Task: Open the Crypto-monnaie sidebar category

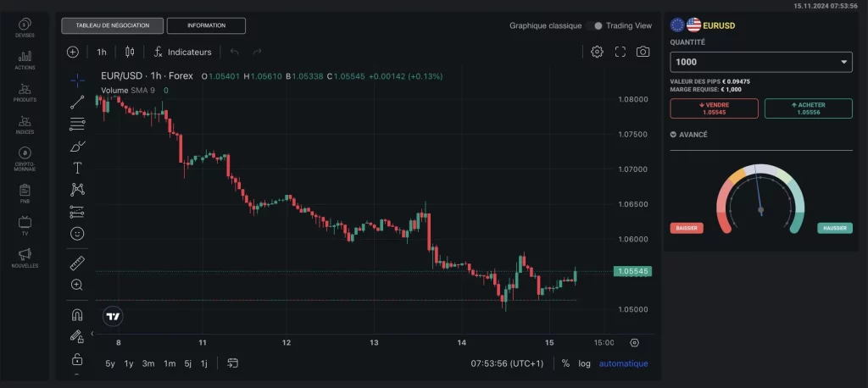Action: [x=25, y=159]
